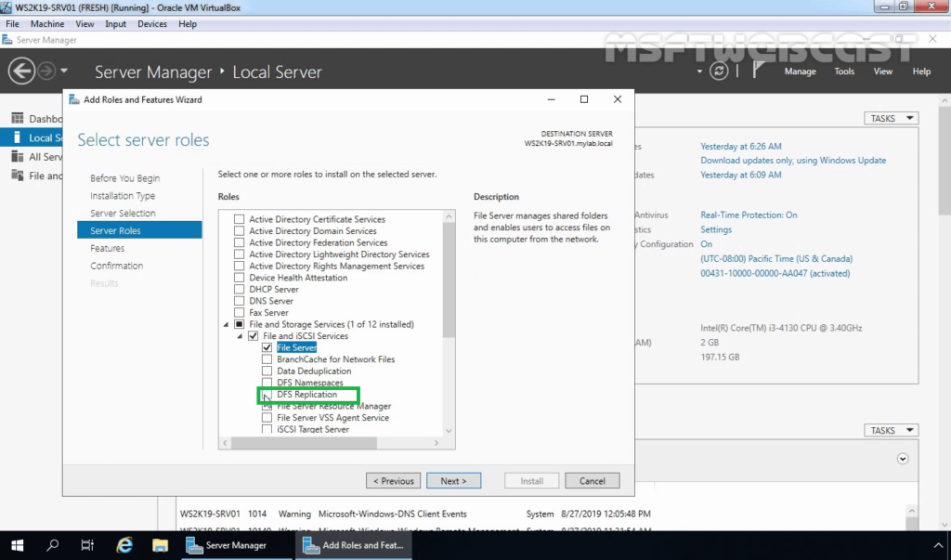Click the Server Manager back arrow
951x560 pixels.
point(21,71)
